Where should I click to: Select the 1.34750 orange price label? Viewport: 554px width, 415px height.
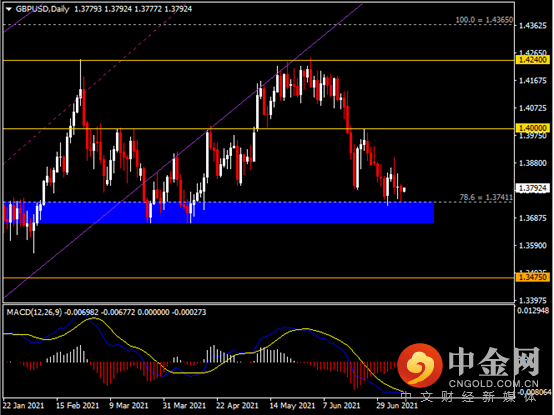(532, 277)
